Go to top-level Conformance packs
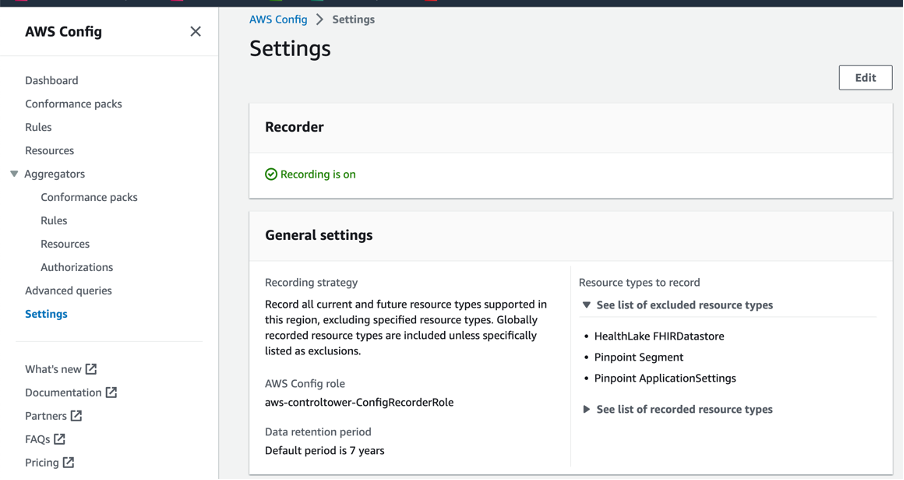Image resolution: width=904 pixels, height=480 pixels. coord(73,104)
